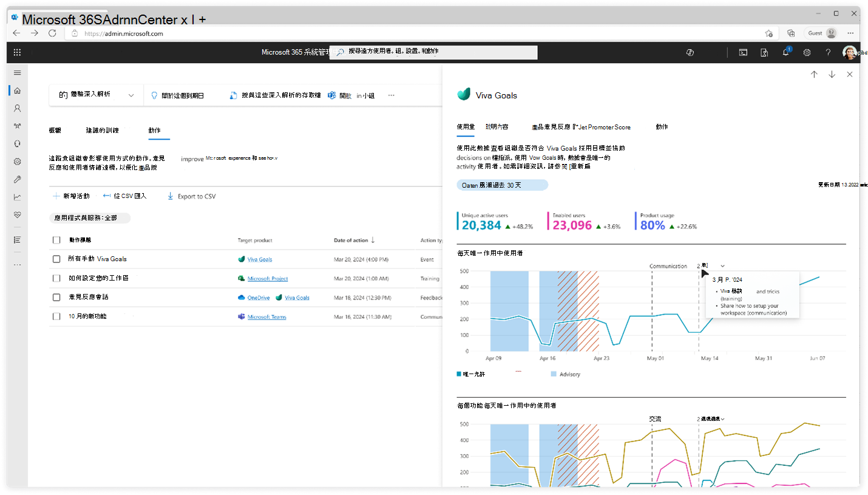Screen dimensions: 868x495
Task: Open Health heart icon in sidebar
Action: (x=17, y=215)
